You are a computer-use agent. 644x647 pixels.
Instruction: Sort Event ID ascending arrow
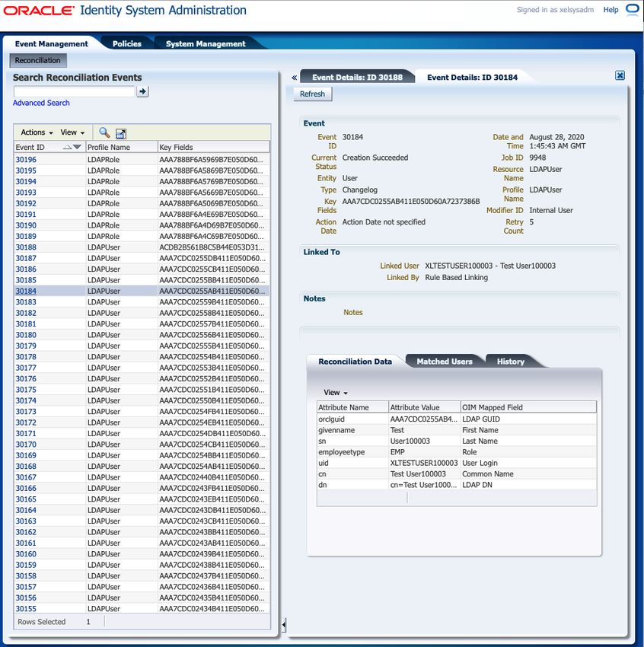67,148
